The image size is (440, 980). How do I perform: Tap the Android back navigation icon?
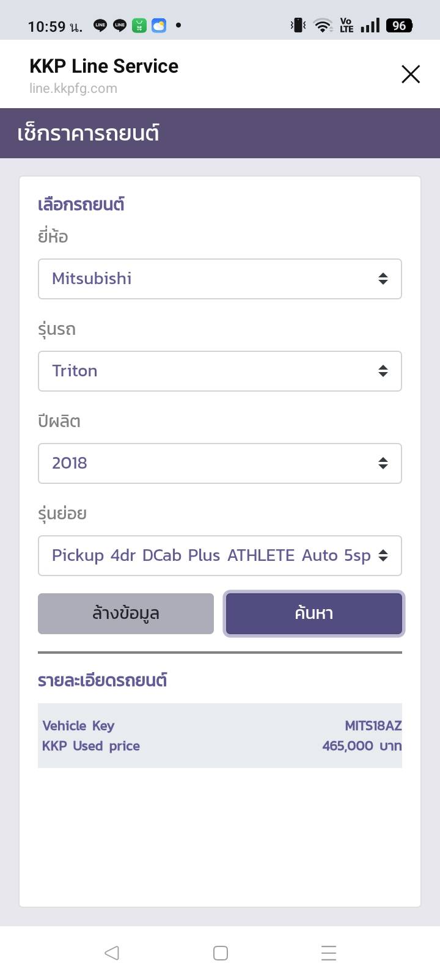coord(111,953)
